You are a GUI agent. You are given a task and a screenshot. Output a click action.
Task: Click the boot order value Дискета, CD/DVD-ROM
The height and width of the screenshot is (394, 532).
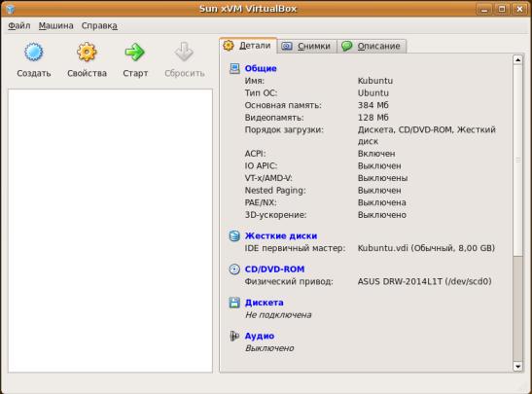point(427,135)
